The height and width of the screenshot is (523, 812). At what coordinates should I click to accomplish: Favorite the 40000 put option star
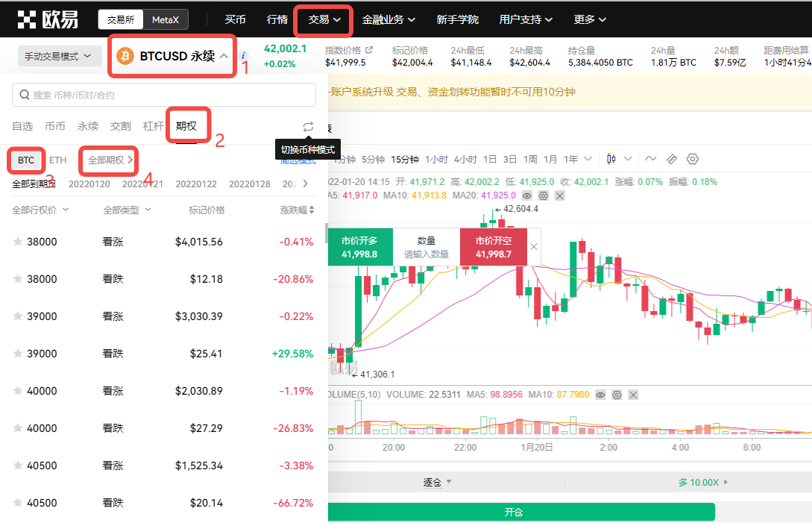pyautogui.click(x=18, y=428)
